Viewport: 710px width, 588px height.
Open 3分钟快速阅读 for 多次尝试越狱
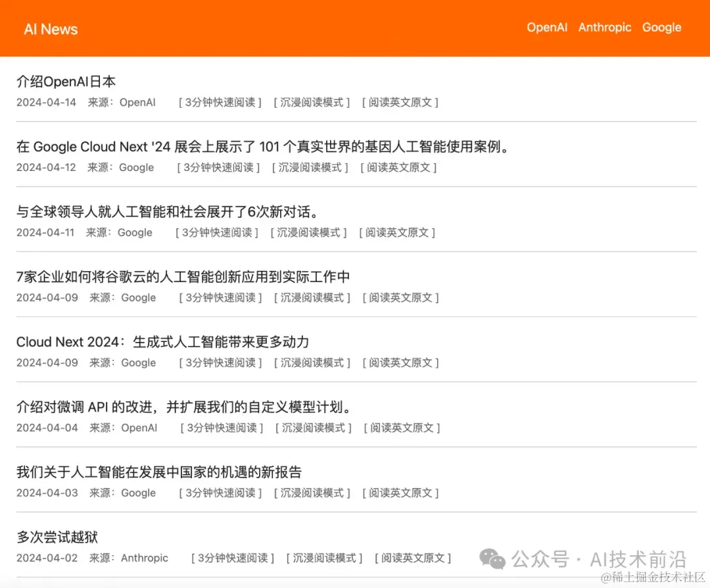233,558
